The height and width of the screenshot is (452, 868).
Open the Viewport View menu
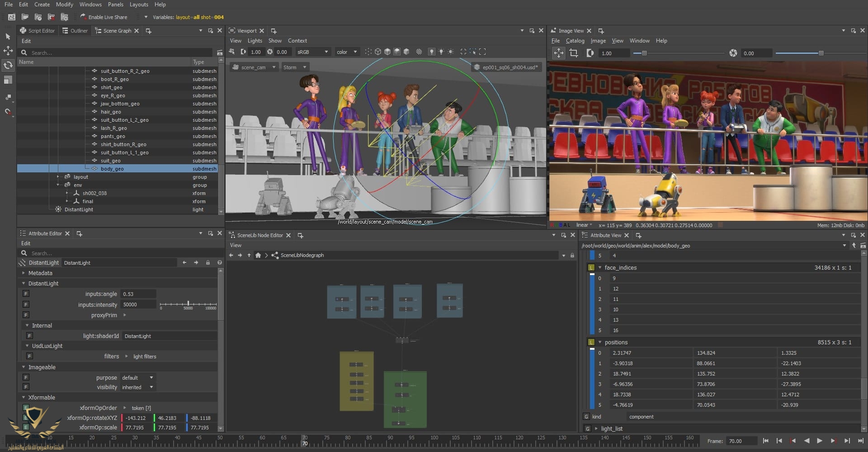tap(236, 41)
